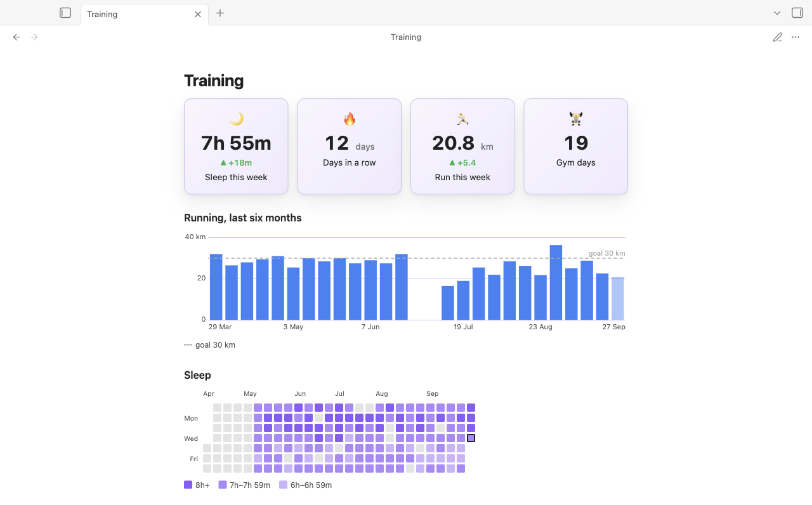Click the Sleep section heading
The image size is (812, 505).
click(x=197, y=375)
